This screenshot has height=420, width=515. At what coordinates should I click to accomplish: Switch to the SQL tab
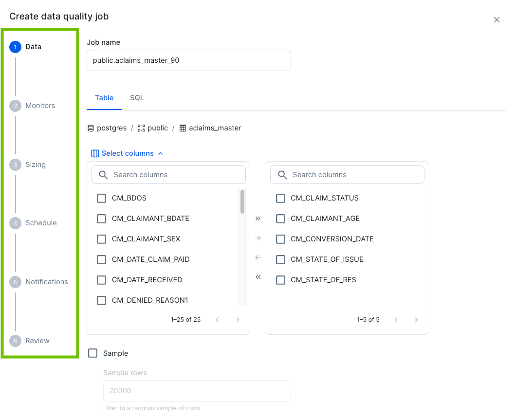[137, 97]
